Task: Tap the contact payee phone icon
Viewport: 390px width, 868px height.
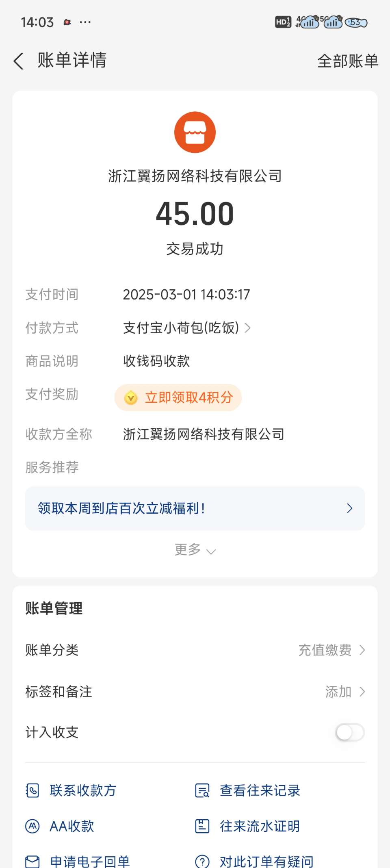Action: tap(32, 790)
